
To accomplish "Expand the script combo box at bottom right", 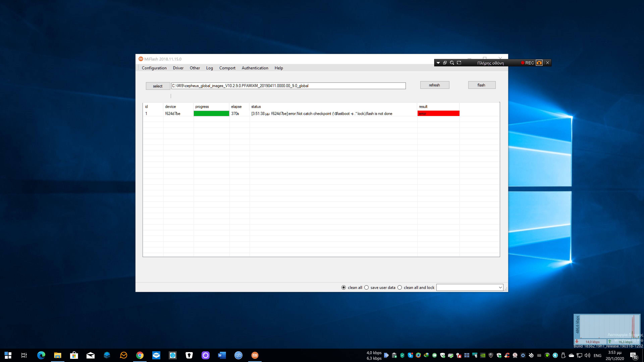I will pos(500,288).
